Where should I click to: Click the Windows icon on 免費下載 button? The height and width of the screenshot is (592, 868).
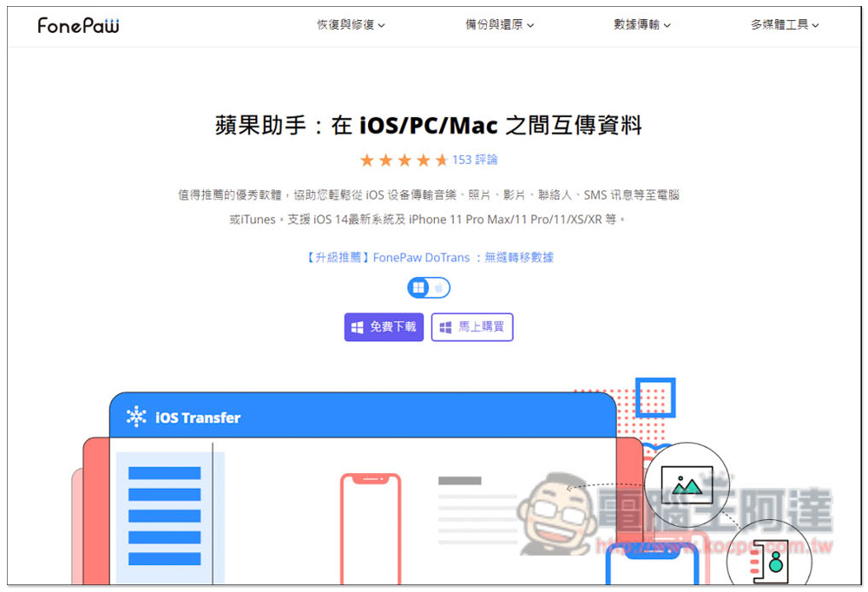[x=357, y=327]
